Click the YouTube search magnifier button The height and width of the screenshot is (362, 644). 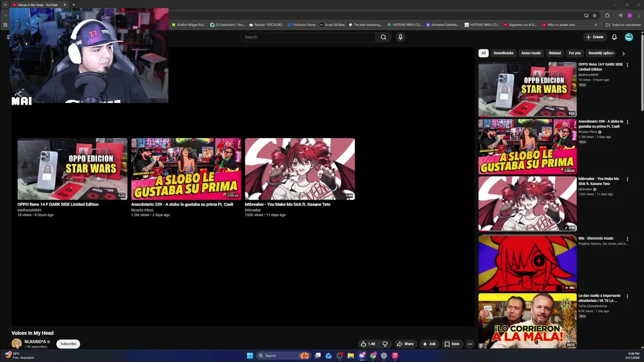(383, 37)
